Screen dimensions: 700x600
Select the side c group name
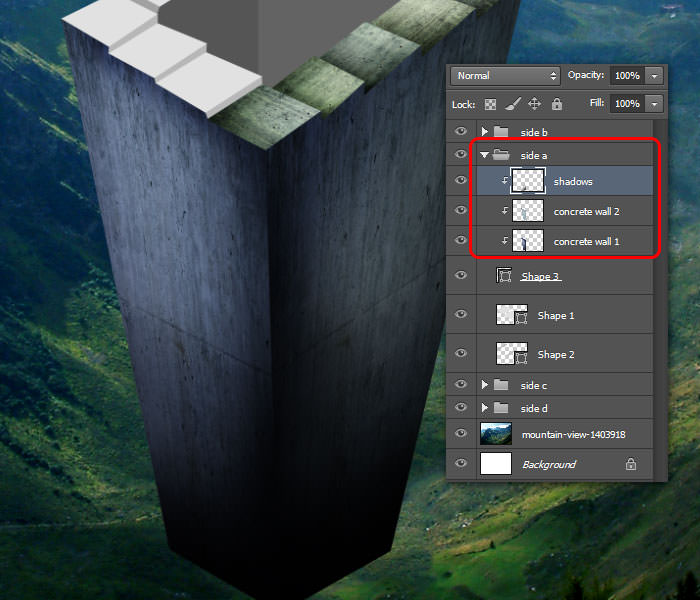click(x=534, y=385)
